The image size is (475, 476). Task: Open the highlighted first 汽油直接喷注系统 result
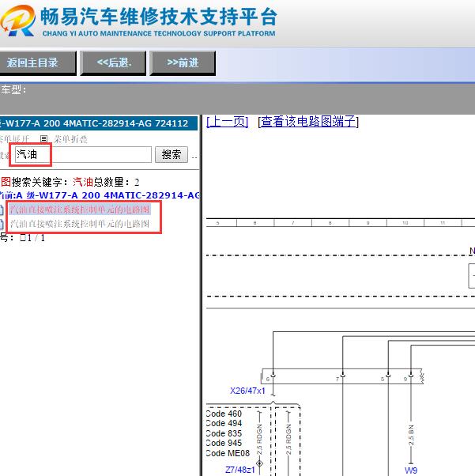click(x=80, y=210)
